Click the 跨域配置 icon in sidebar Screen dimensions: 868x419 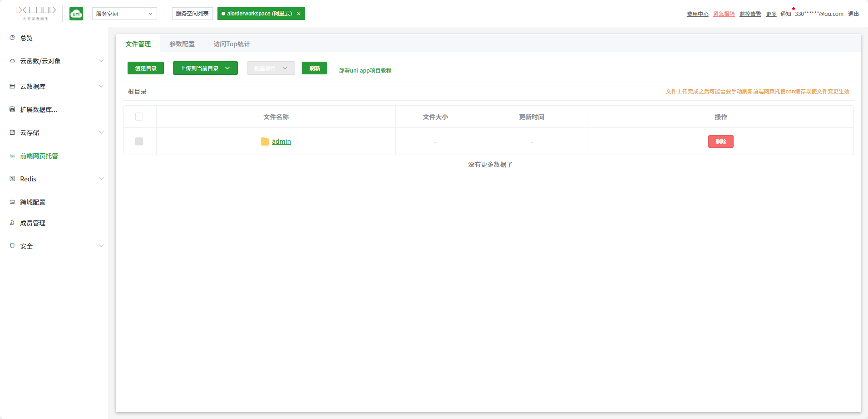click(12, 202)
